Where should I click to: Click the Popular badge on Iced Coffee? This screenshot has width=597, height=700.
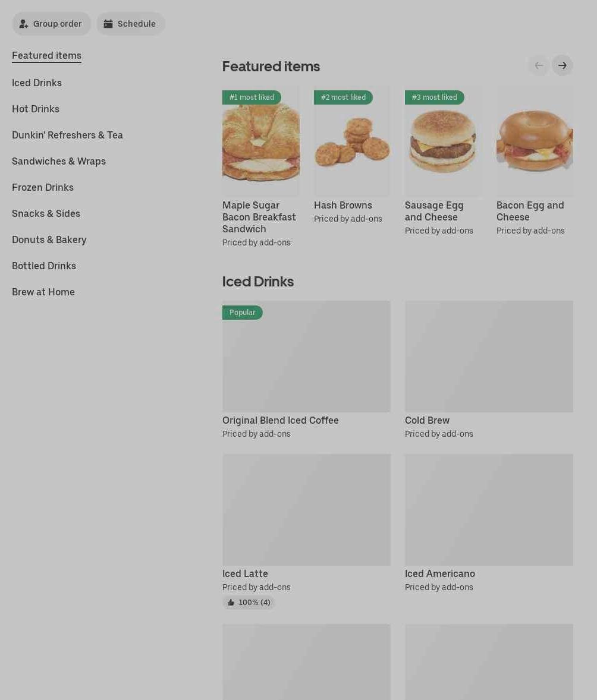[242, 313]
